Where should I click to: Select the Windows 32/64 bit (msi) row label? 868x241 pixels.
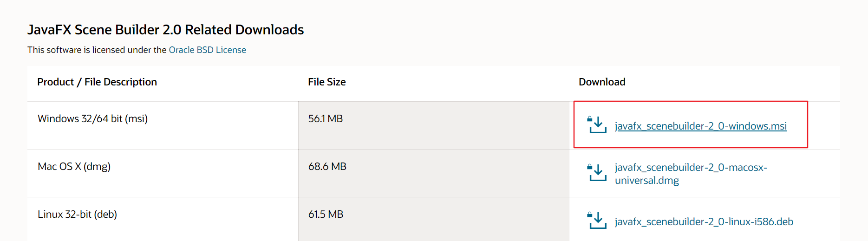coord(93,118)
